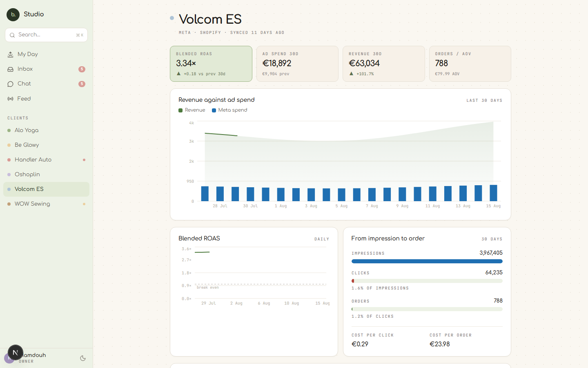Click the Orders / AOV card
This screenshot has height=368, width=588.
[x=470, y=64]
